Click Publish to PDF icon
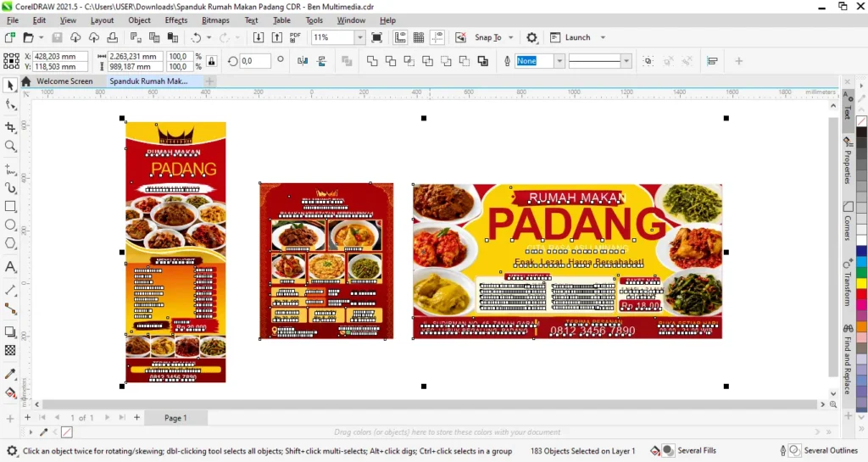Image resolution: width=868 pixels, height=462 pixels. [295, 37]
